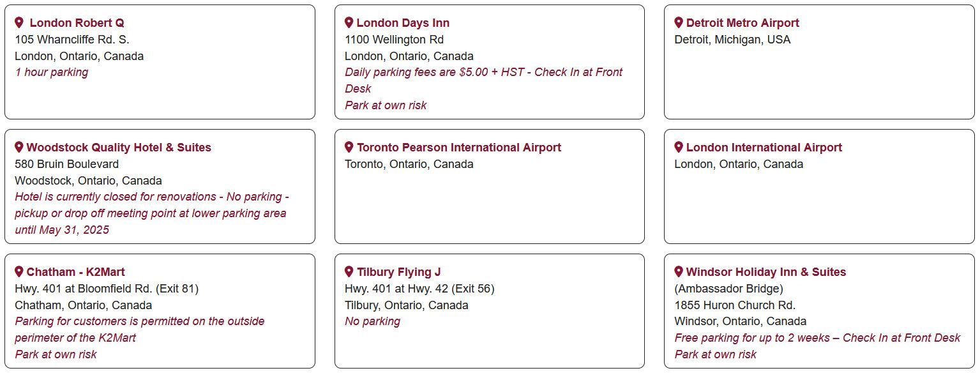Click the map pin beside London Robert Q

click(x=19, y=22)
